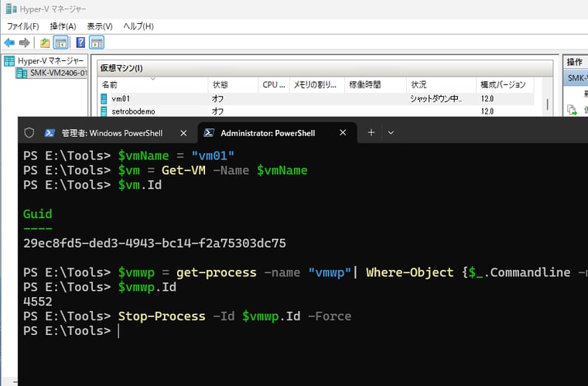Click the Stop-Process command line
This screenshot has height=386, width=588.
(x=234, y=316)
